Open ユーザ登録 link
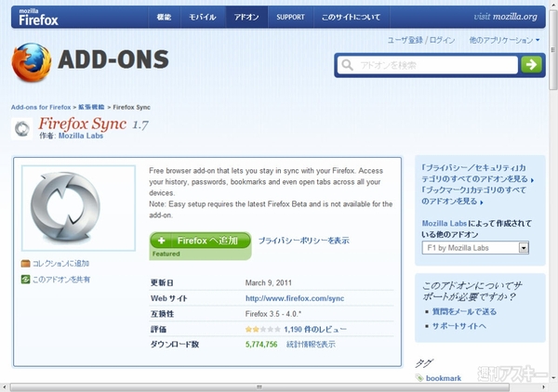Image resolution: width=558 pixels, height=392 pixels. (405, 40)
